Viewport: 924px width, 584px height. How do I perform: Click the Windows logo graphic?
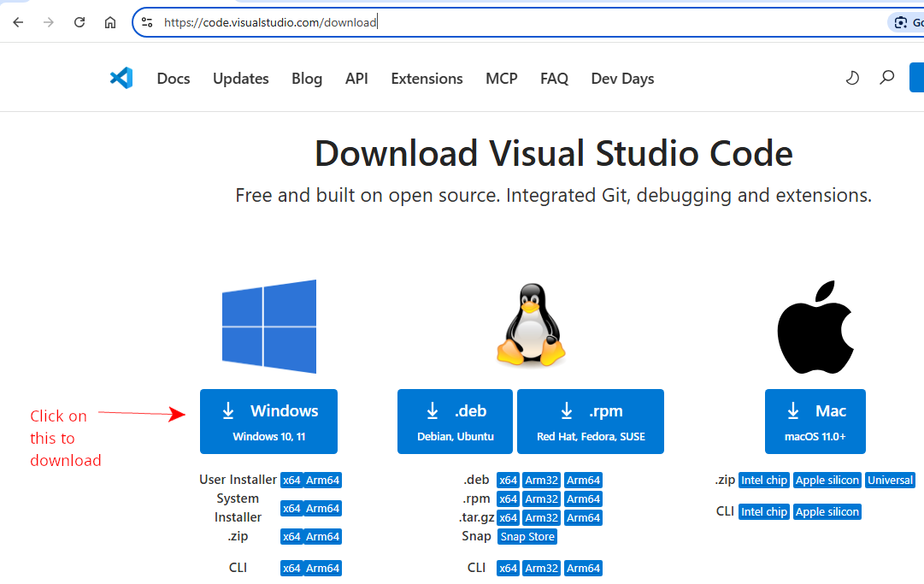[x=268, y=325]
